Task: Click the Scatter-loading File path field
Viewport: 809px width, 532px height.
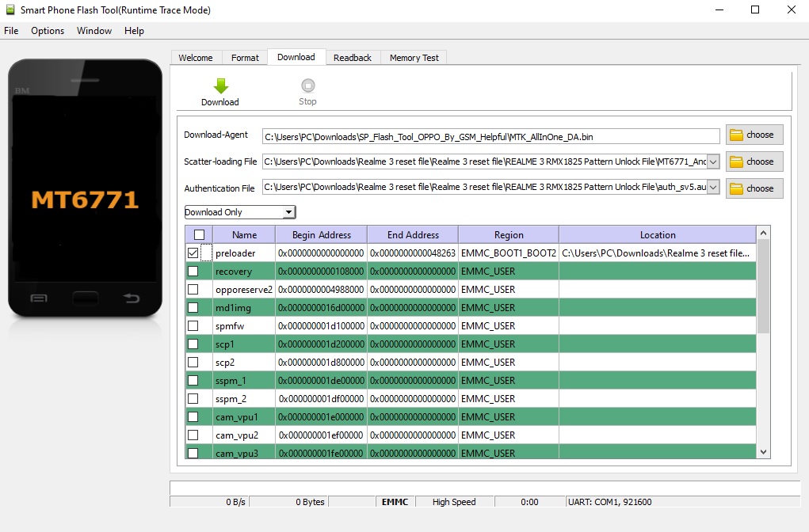Action: [484, 161]
